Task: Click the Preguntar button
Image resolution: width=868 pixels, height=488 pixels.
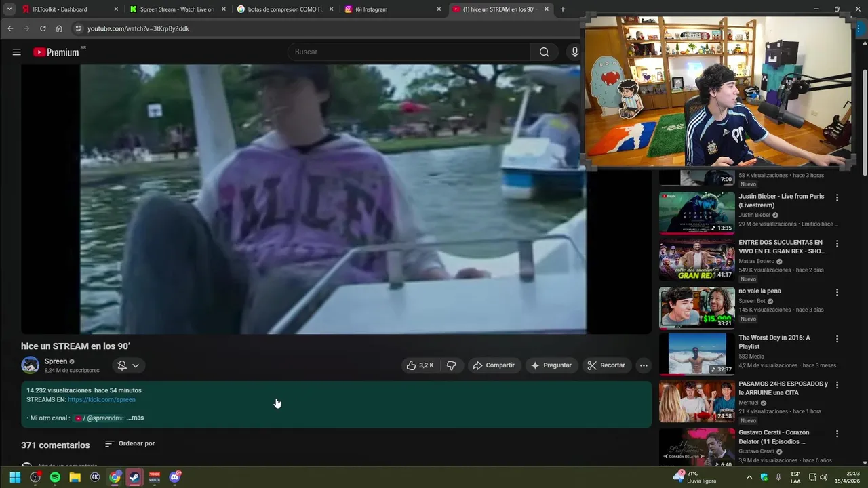Action: [551, 365]
